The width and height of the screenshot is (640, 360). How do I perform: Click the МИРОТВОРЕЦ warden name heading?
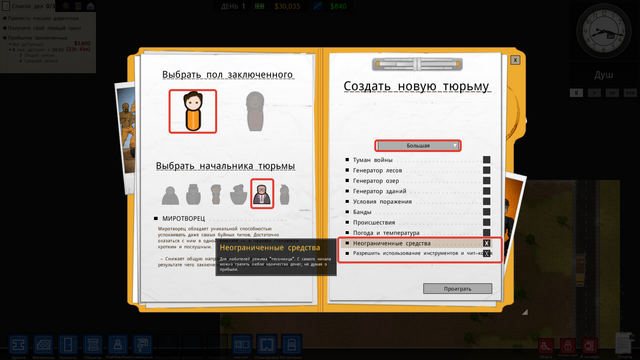[184, 218]
